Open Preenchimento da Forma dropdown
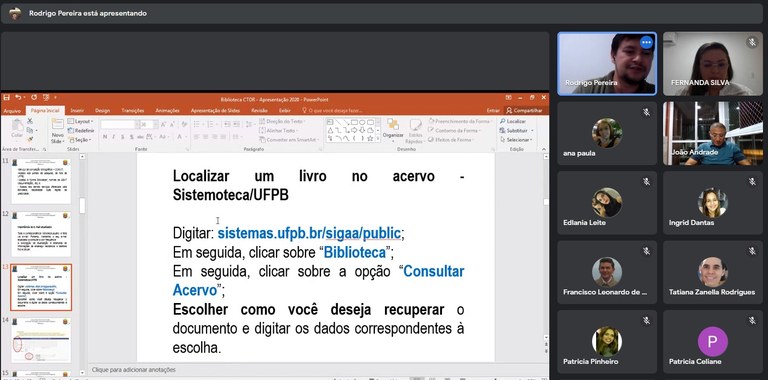Viewport: 768px width, 380px height. (460, 121)
